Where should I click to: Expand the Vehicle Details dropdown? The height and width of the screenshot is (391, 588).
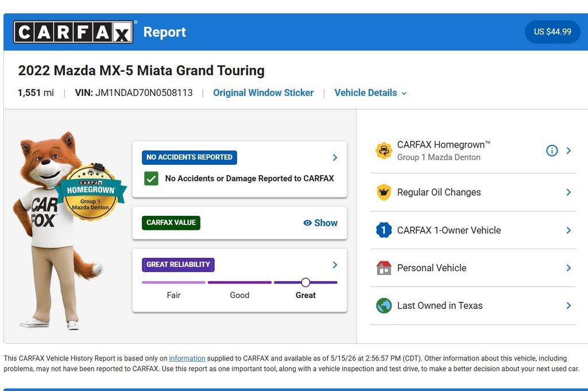click(370, 92)
